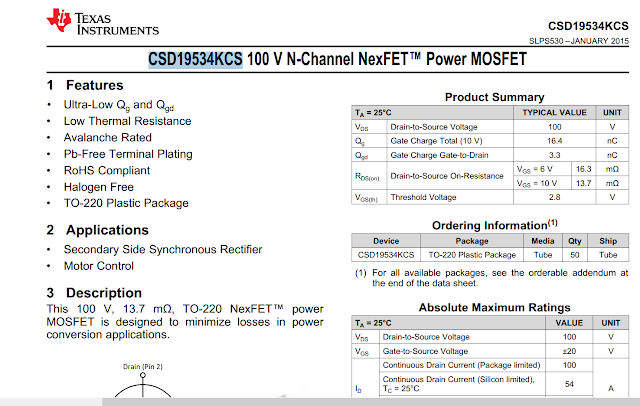This screenshot has width=640, height=406.
Task: Click the 13.7 on-resistance value in the table
Action: click(583, 183)
